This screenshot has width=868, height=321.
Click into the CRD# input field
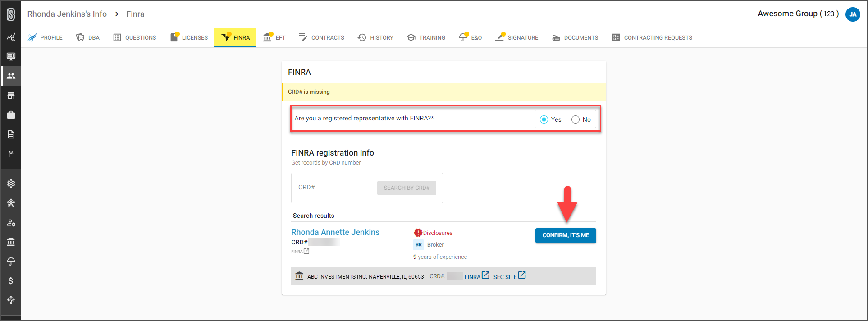point(334,188)
